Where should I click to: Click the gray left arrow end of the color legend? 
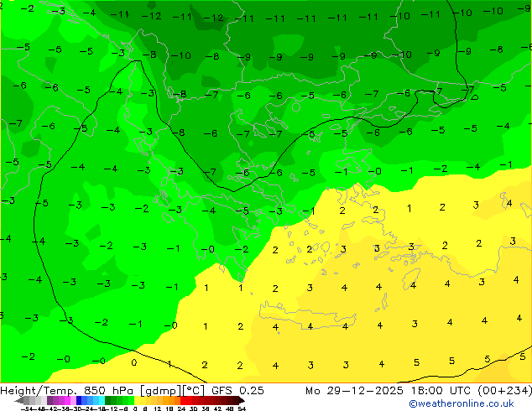(x=19, y=401)
